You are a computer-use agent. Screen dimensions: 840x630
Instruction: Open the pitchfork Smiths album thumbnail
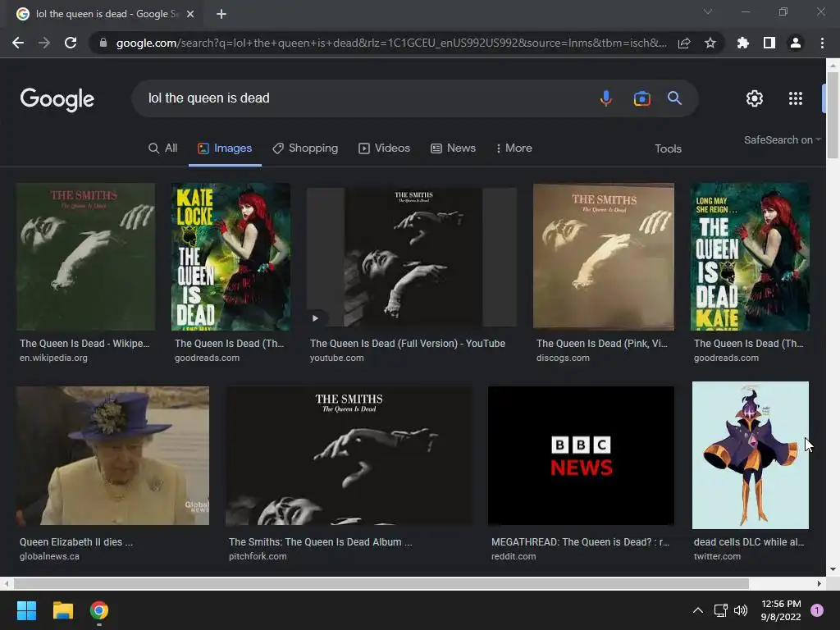[x=349, y=456]
